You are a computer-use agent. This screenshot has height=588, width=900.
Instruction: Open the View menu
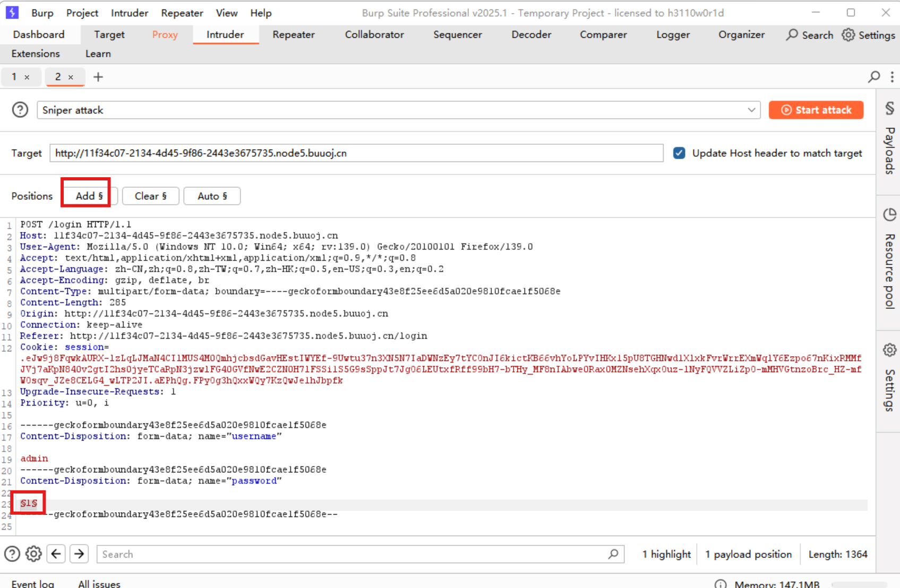point(227,13)
